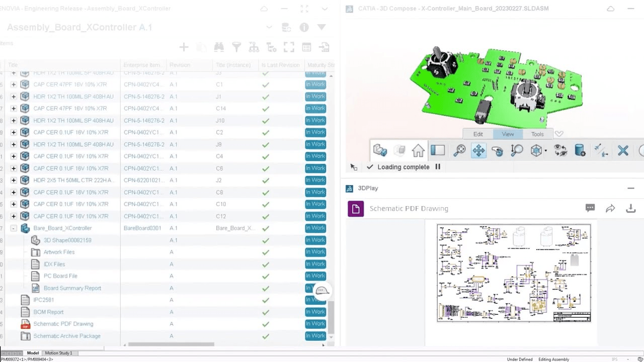
Task: Open comments on the Schematic PDF Drawing
Action: 590,208
